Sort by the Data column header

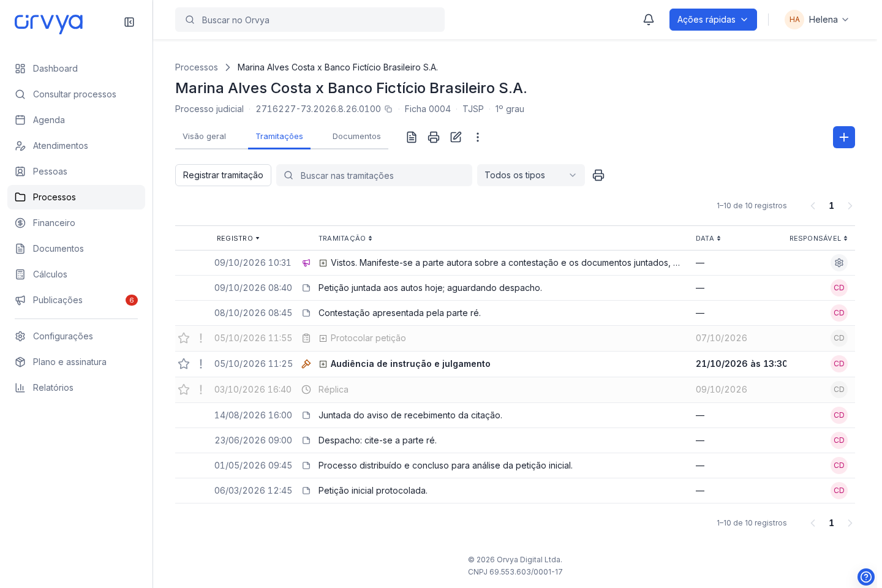[708, 238]
